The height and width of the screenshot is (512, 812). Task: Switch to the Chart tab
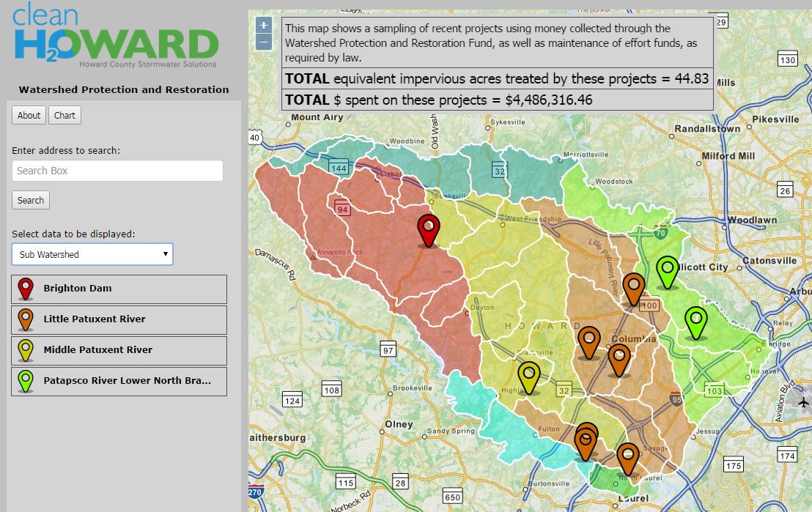coord(64,115)
